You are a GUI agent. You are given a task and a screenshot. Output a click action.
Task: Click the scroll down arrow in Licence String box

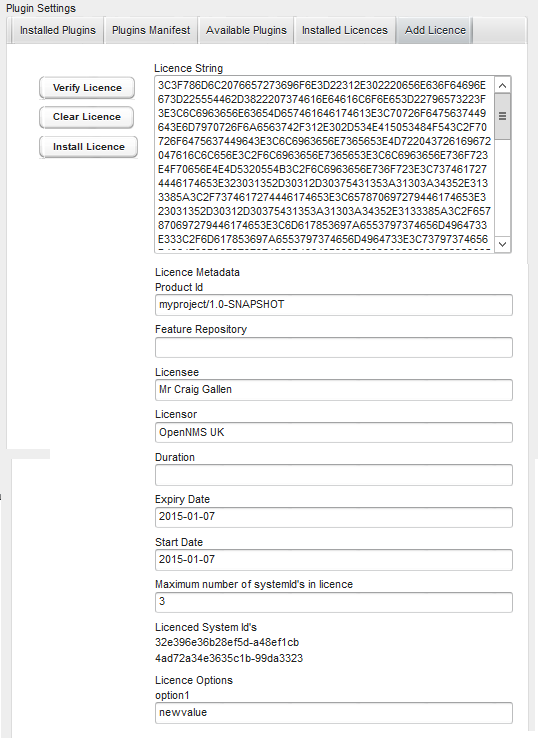coord(502,244)
